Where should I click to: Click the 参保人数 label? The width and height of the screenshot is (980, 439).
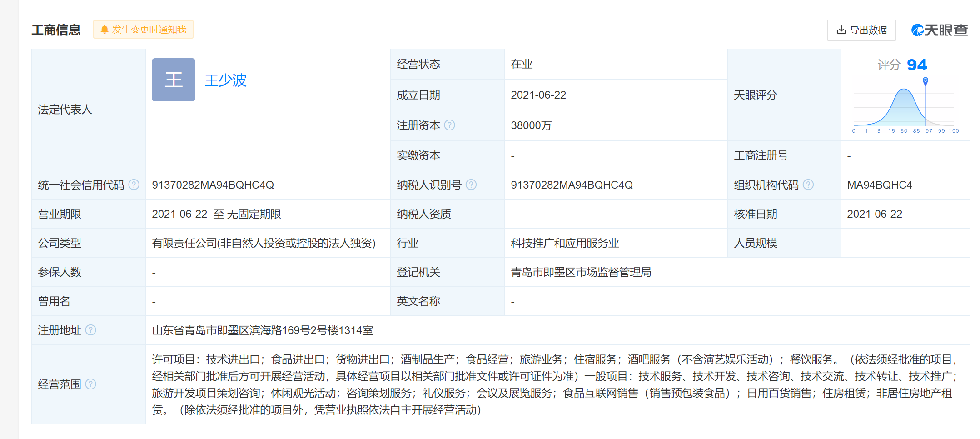60,272
